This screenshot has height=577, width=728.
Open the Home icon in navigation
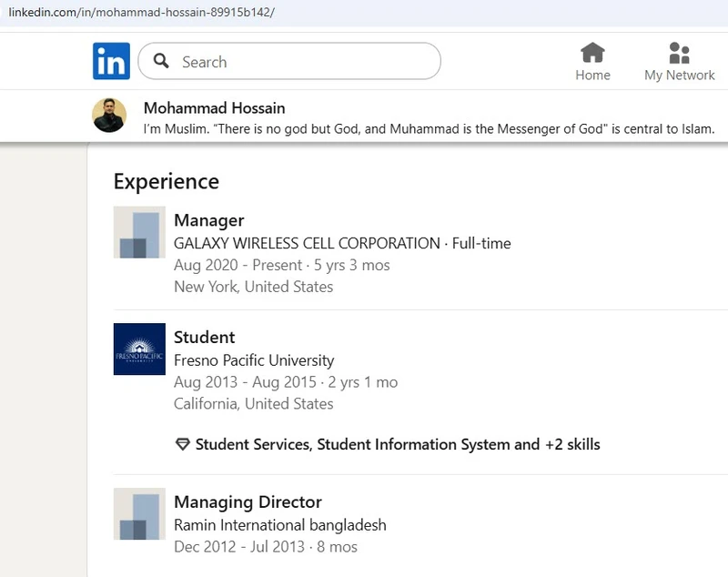(x=592, y=52)
